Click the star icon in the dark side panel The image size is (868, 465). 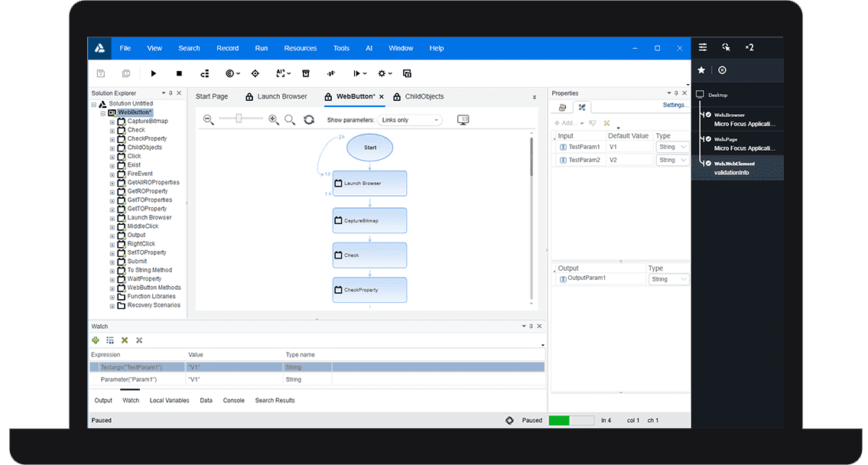(701, 70)
